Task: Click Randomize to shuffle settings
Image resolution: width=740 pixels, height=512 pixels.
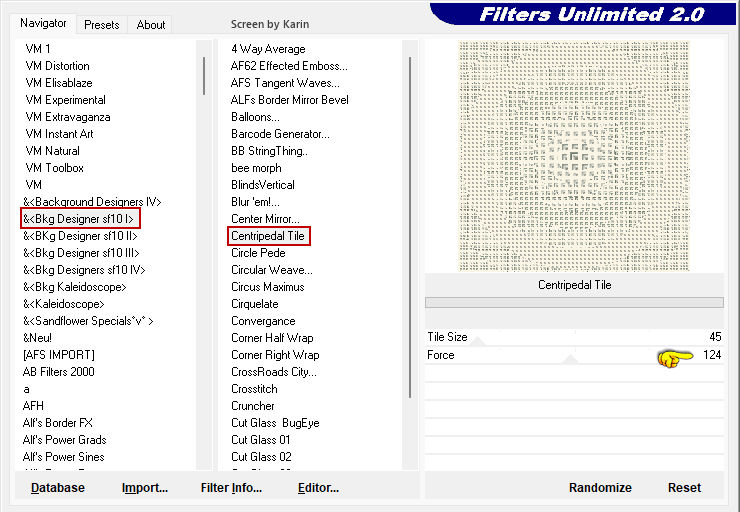Action: (600, 488)
